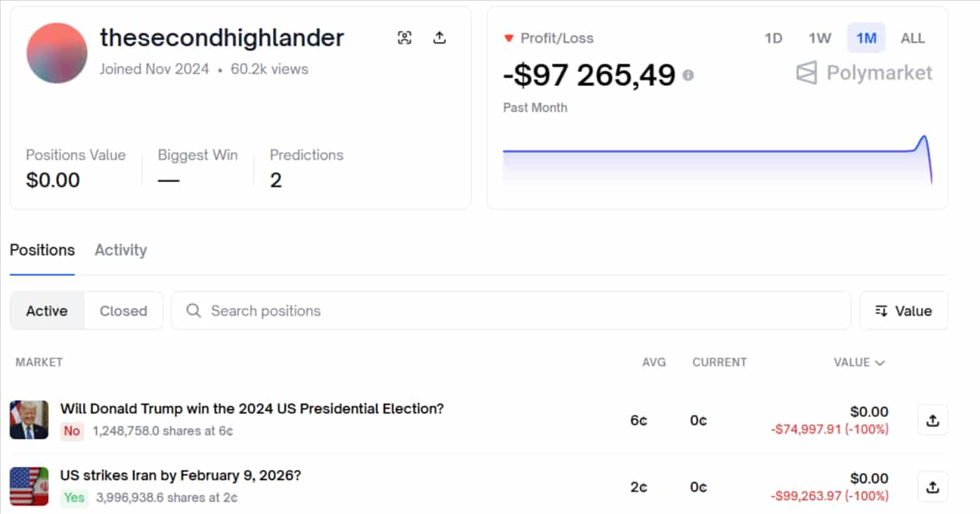Select the 1W time range
Image resolution: width=980 pixels, height=514 pixels.
click(819, 38)
